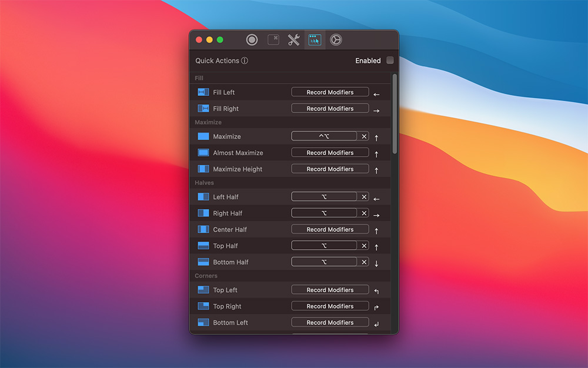This screenshot has height=368, width=588.
Task: Click the Bottom Half layout icon
Action: click(203, 262)
